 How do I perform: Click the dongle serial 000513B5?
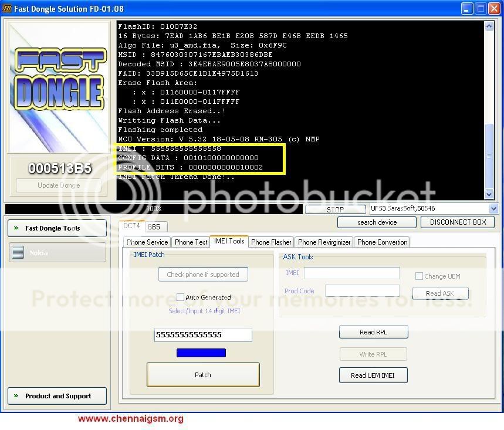coord(60,168)
